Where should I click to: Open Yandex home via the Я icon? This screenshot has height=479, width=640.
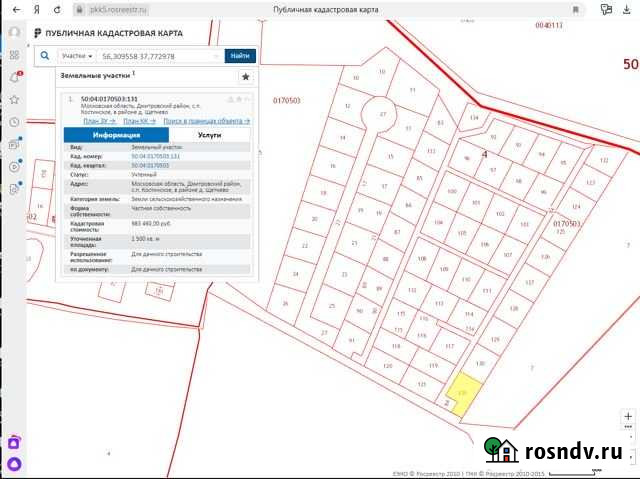(x=37, y=8)
